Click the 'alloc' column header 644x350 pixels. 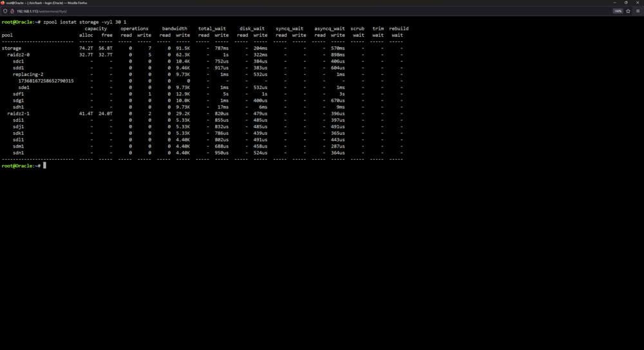point(86,35)
